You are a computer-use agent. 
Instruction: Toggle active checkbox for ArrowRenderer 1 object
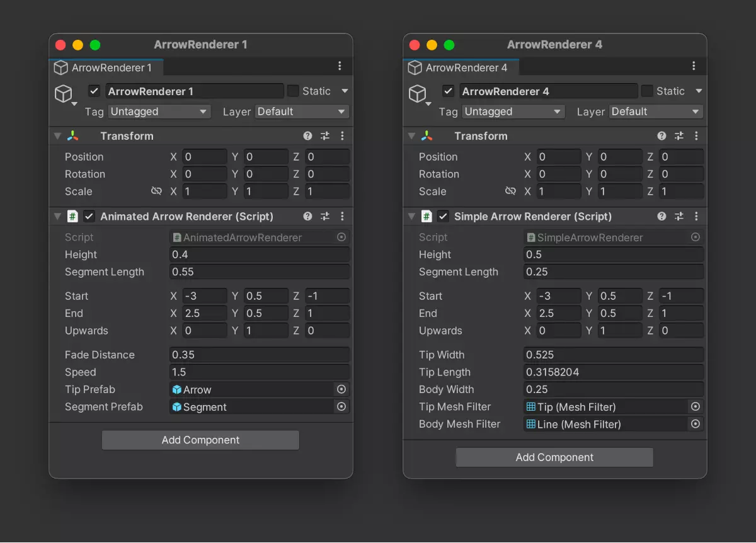94,91
